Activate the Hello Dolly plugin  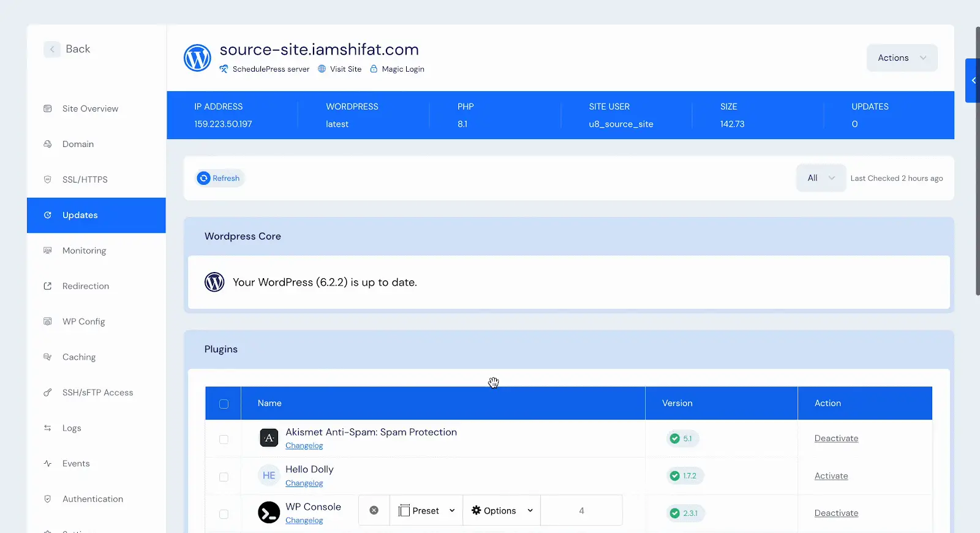831,476
